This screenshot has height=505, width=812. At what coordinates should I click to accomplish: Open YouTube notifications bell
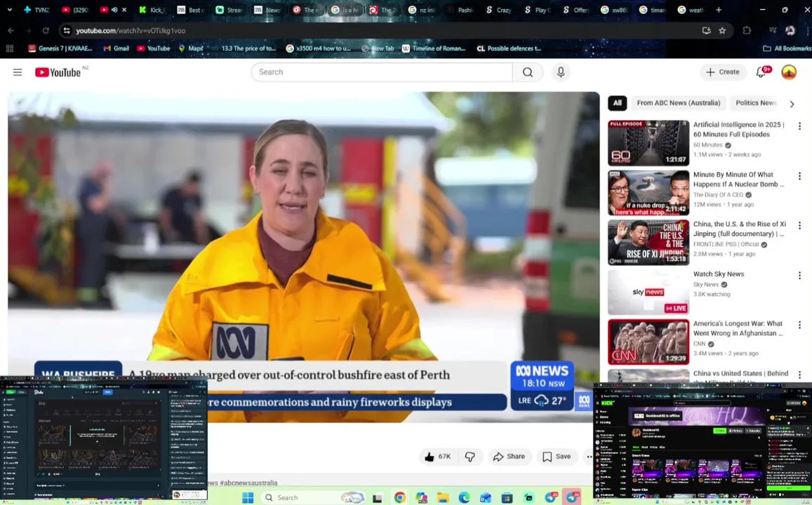pos(761,72)
